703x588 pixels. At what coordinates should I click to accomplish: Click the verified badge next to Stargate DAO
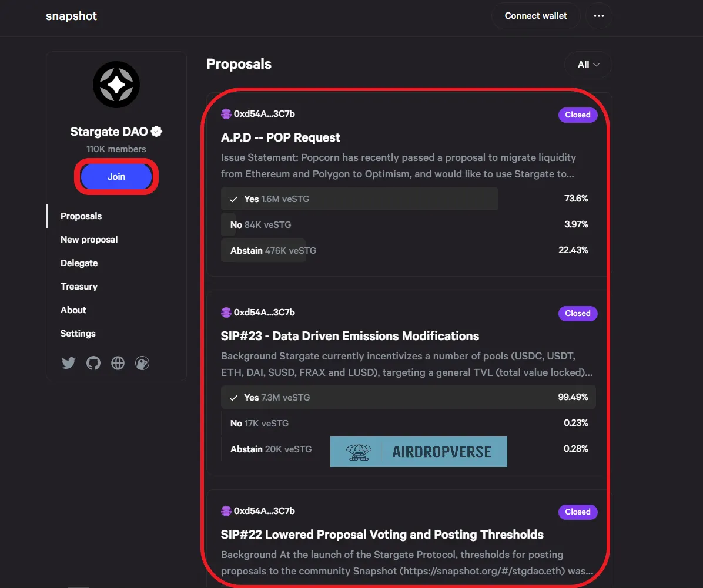tap(156, 132)
